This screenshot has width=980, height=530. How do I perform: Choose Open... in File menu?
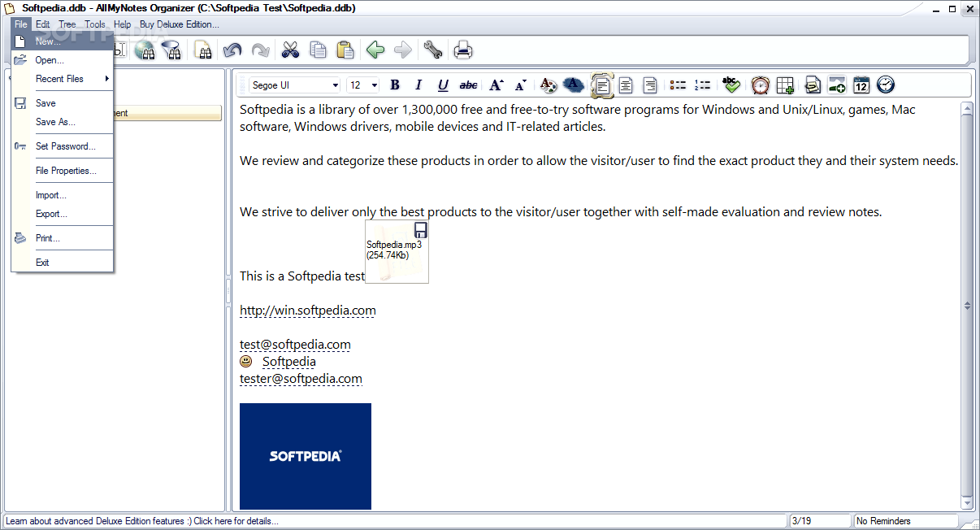[63, 60]
